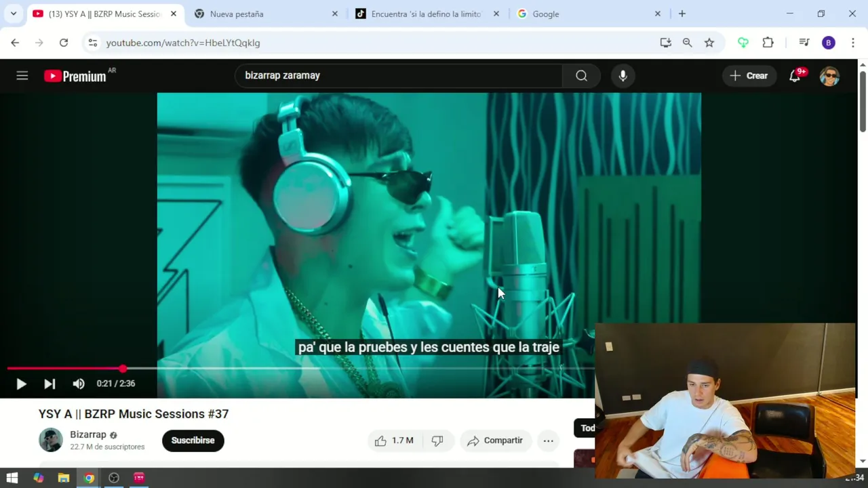
Task: Open OBS Studio taskbar icon
Action: [114, 478]
